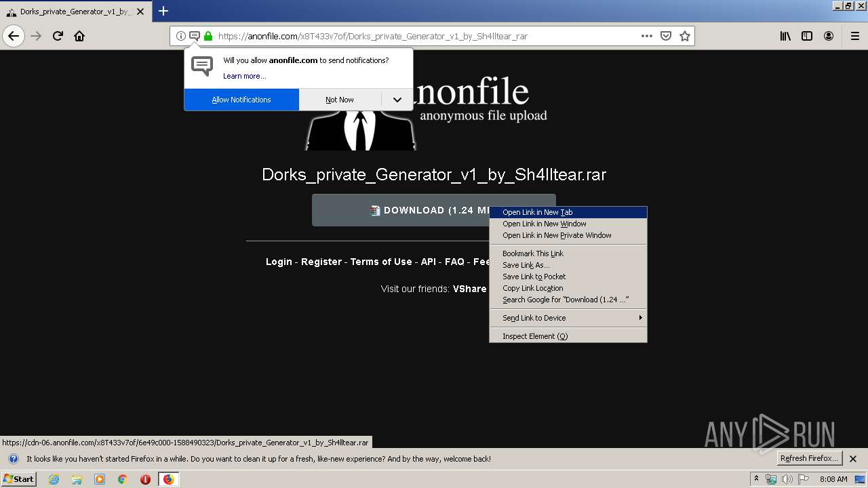
Task: Choose Open Link in New Private Window
Action: 568,235
